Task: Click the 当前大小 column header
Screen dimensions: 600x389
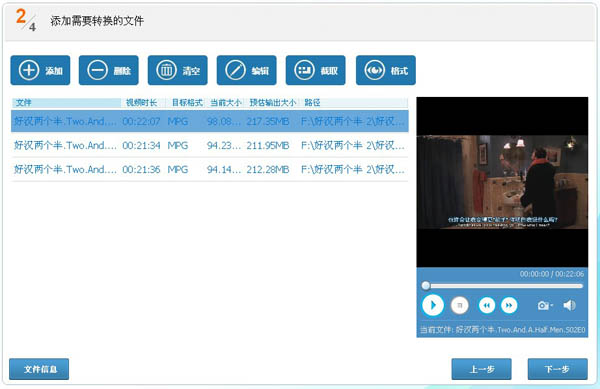Action: coord(226,103)
